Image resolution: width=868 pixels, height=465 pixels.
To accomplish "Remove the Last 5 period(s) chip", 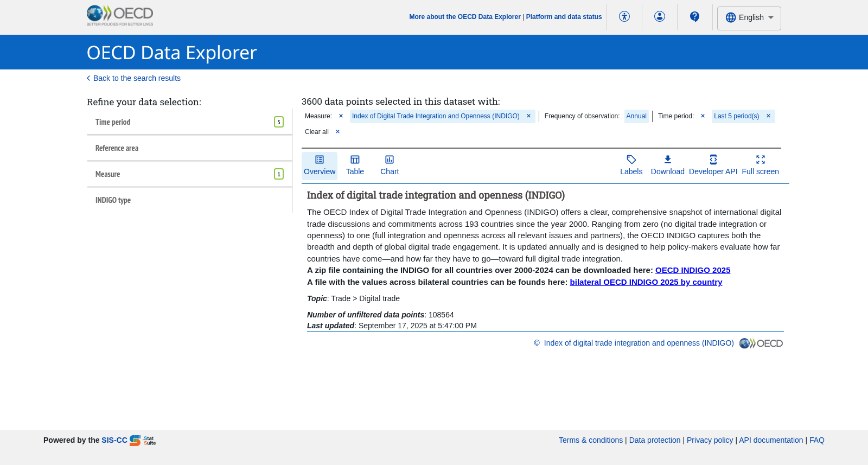I will [768, 116].
